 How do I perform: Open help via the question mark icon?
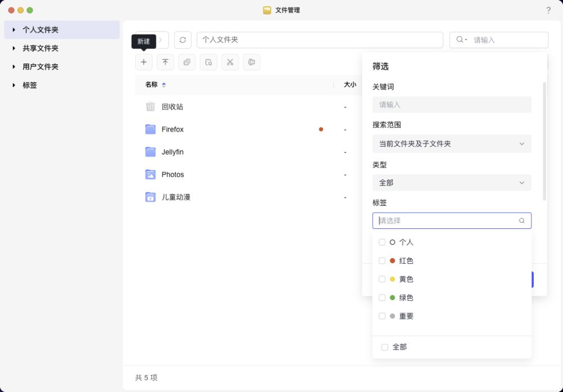[548, 10]
